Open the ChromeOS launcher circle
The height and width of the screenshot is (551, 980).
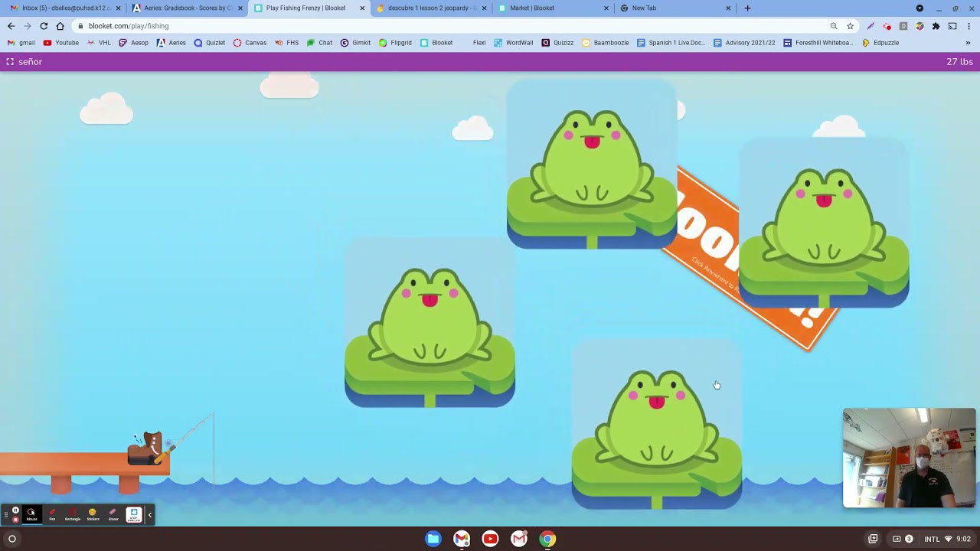click(12, 539)
